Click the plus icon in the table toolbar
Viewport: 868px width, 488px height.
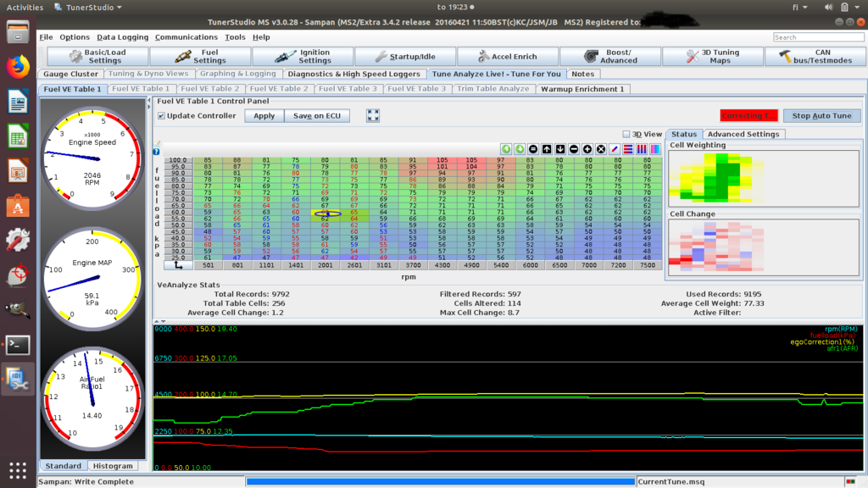click(x=587, y=149)
